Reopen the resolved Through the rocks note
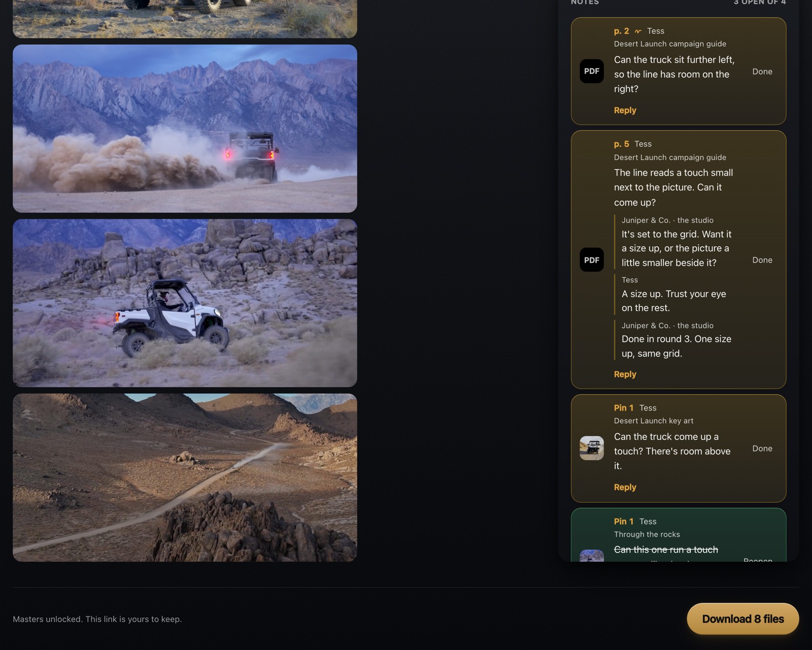This screenshot has height=650, width=812. pos(758,559)
